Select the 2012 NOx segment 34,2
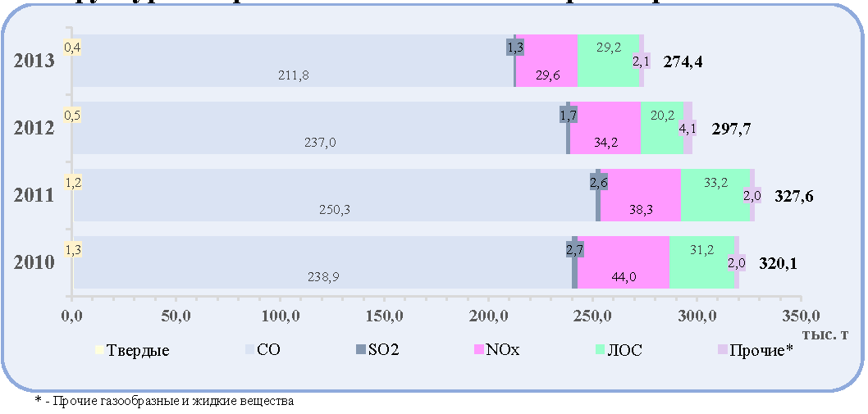The image size is (868, 414). point(605,128)
